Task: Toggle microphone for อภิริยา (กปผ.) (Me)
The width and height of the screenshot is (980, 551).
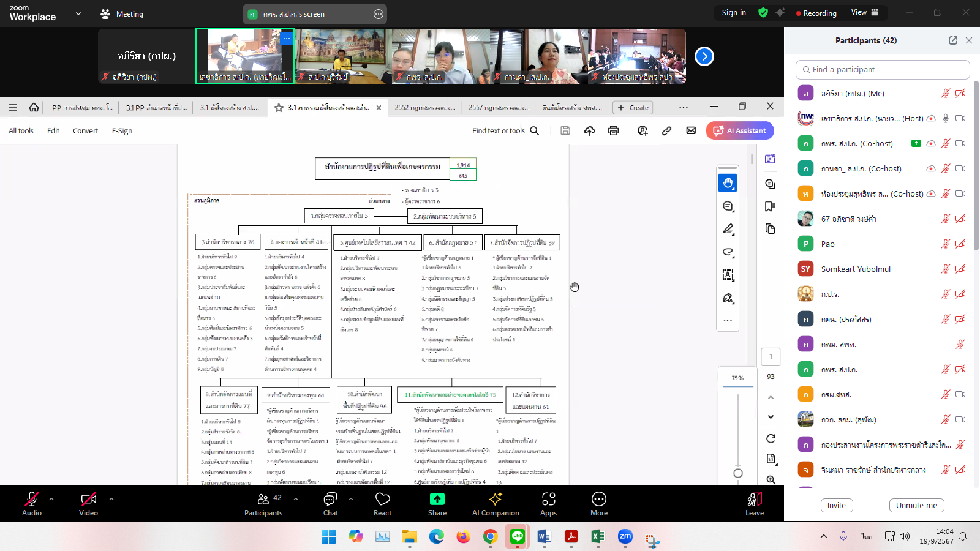Action: 946,93
